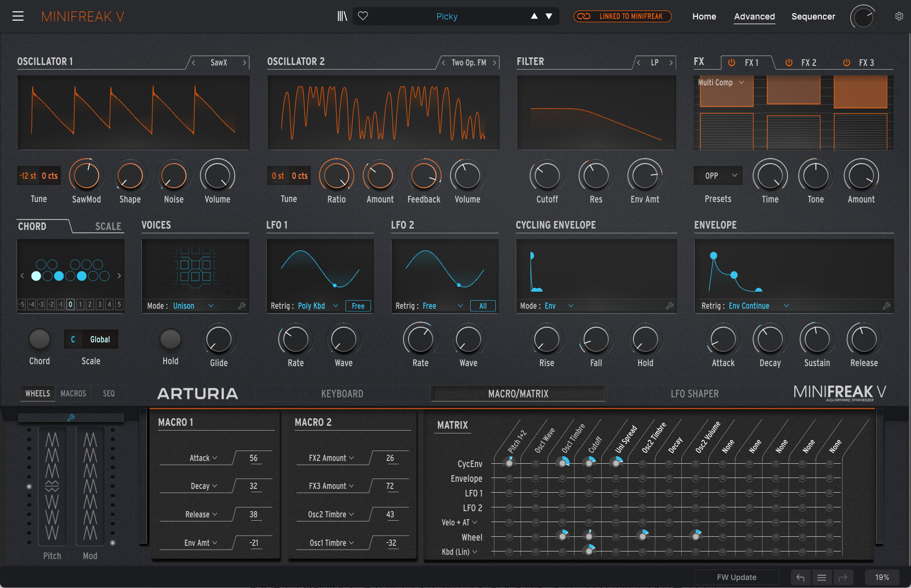Toggle the Chord button
Viewport: 911px width, 588px height.
tap(39, 339)
